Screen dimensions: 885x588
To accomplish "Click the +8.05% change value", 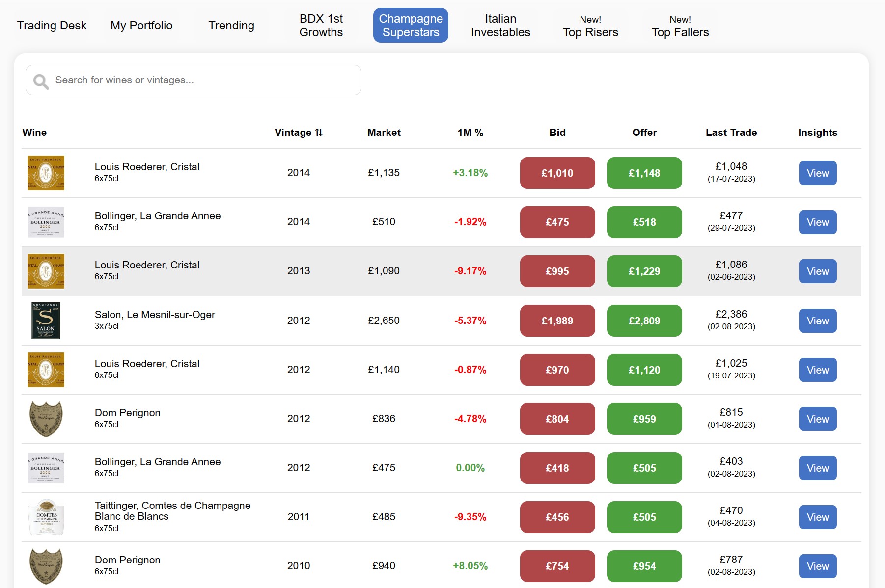I will coord(470,566).
